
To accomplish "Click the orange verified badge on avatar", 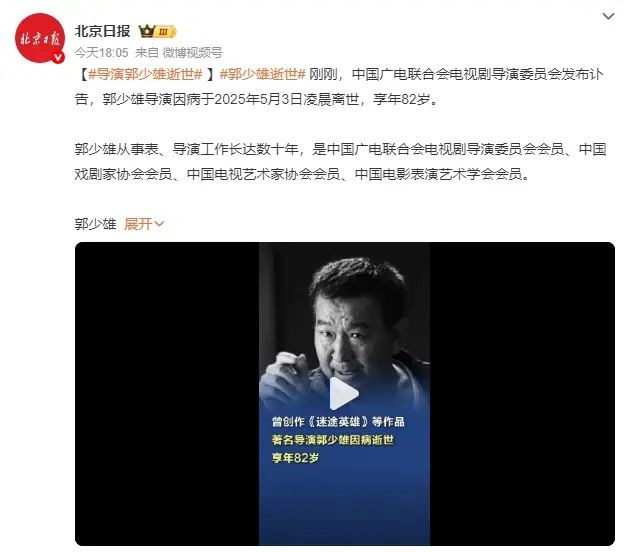I will (x=58, y=57).
